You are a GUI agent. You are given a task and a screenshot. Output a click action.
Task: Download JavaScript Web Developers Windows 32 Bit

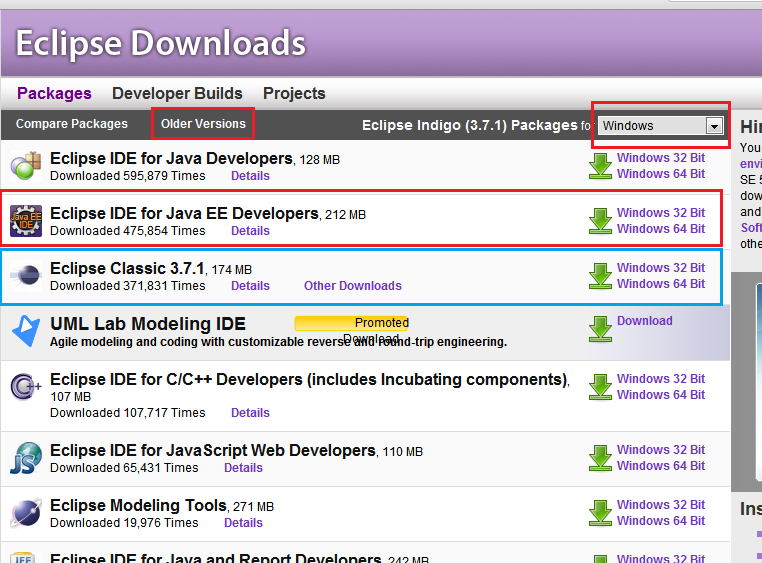[x=661, y=450]
